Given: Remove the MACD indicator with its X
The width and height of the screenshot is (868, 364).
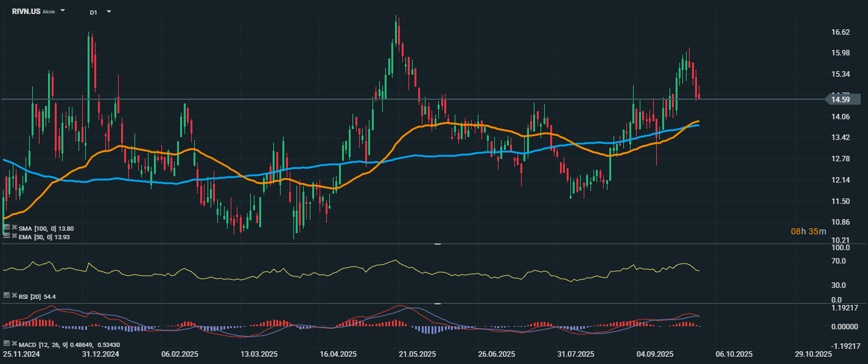Looking at the screenshot, I should tap(14, 343).
